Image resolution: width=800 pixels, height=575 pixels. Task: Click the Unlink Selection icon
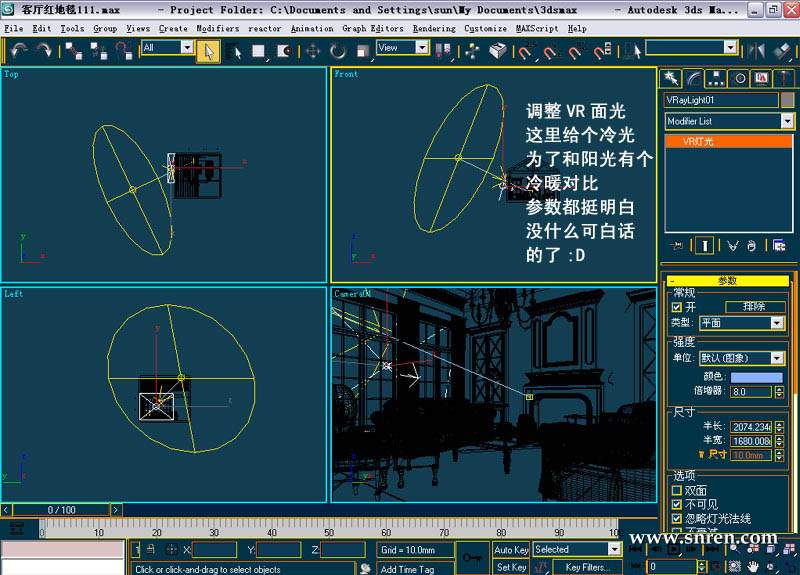[98, 51]
